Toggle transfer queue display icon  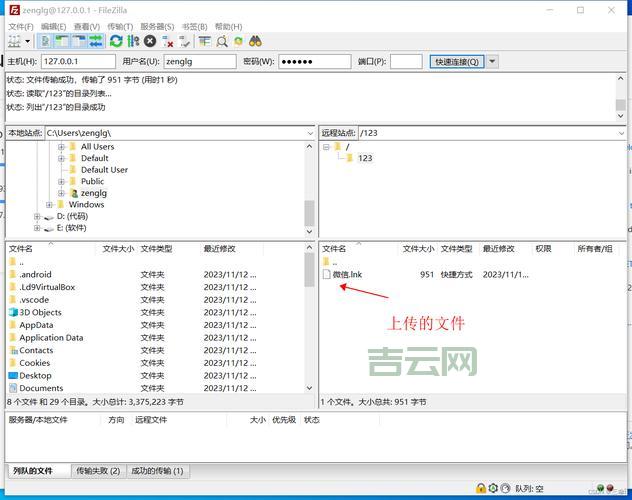pyautogui.click(x=95, y=41)
